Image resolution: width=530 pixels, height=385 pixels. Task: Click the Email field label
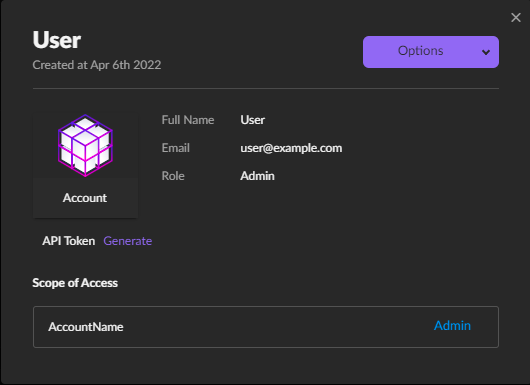pos(175,148)
